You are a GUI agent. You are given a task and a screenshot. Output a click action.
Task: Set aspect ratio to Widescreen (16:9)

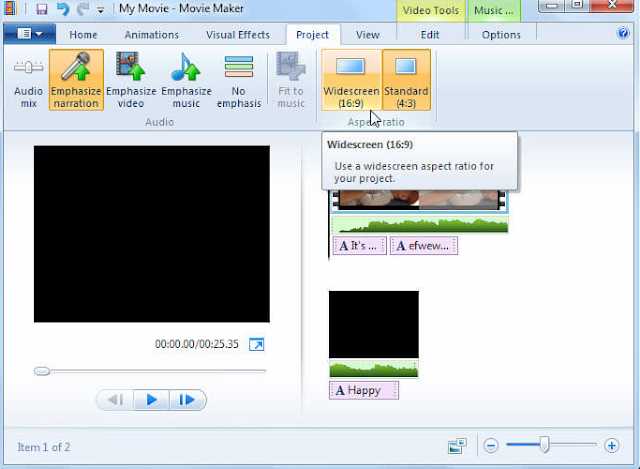tap(351, 80)
